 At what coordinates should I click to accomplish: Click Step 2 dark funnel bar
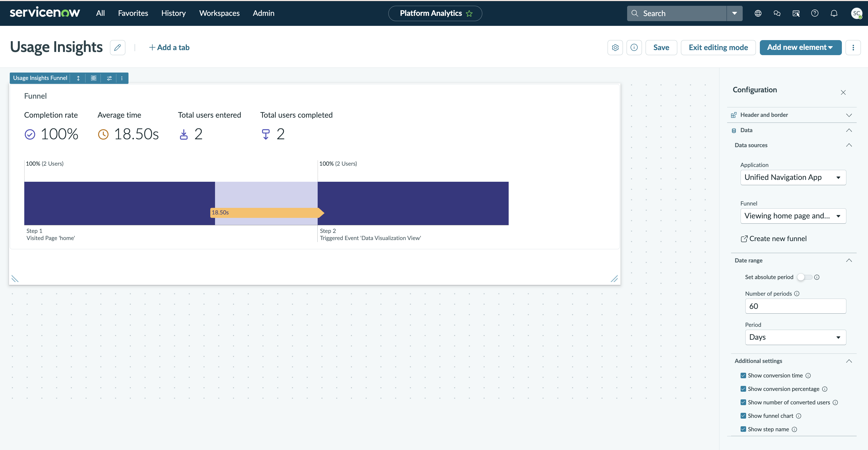click(413, 203)
